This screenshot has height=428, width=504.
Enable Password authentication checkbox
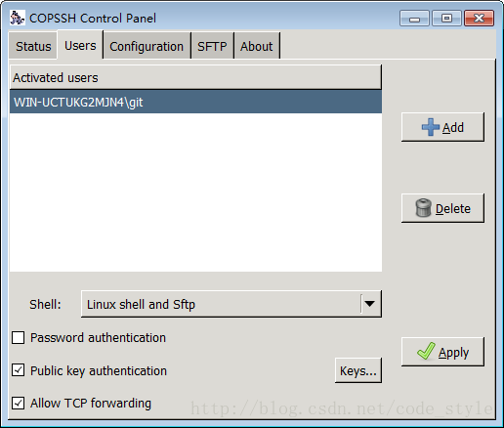[x=18, y=338]
